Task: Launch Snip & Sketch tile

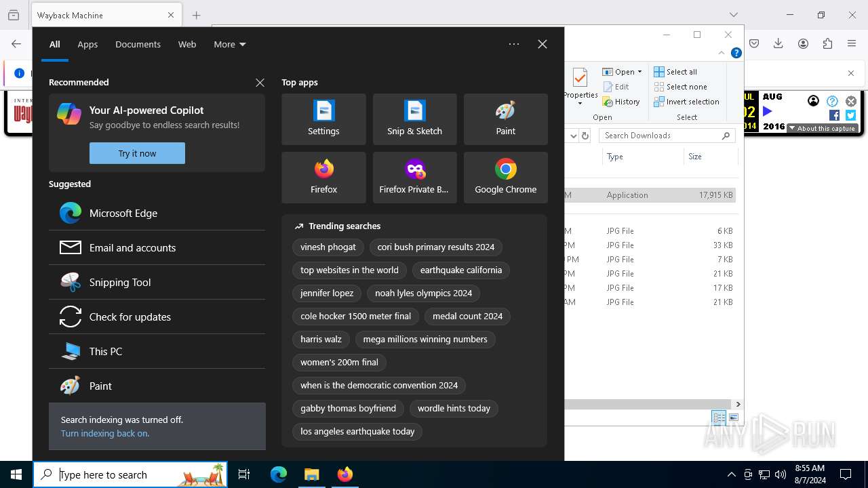Action: coord(414,119)
